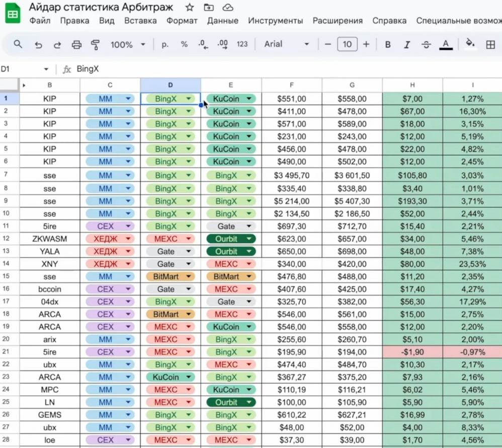
Task: Open the Правка menu
Action: tap(74, 21)
